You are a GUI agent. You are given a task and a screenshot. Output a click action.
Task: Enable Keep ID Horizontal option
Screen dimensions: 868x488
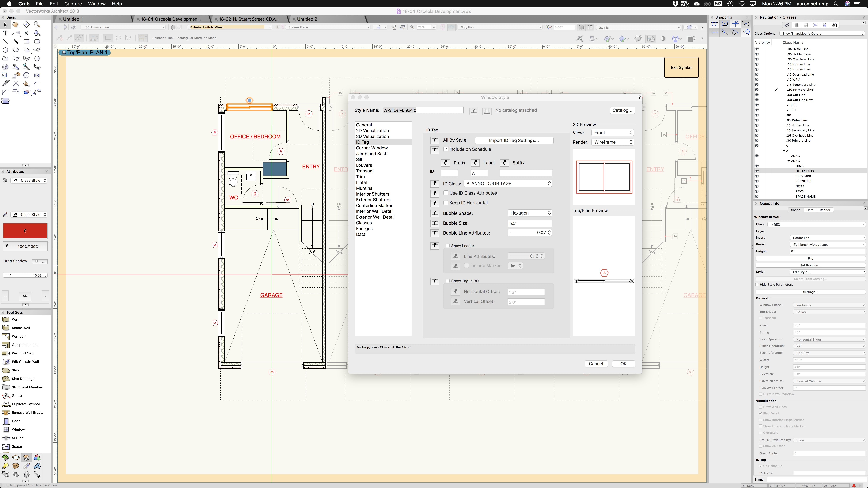[446, 203]
